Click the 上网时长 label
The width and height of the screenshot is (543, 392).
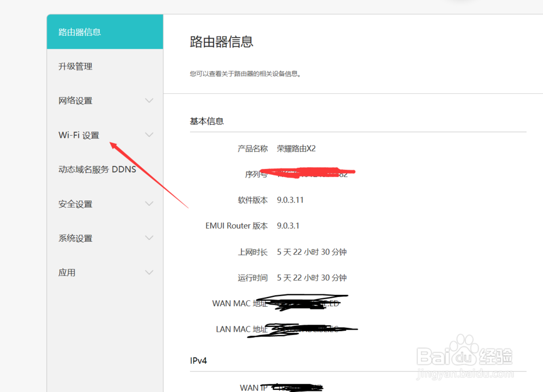(x=252, y=252)
